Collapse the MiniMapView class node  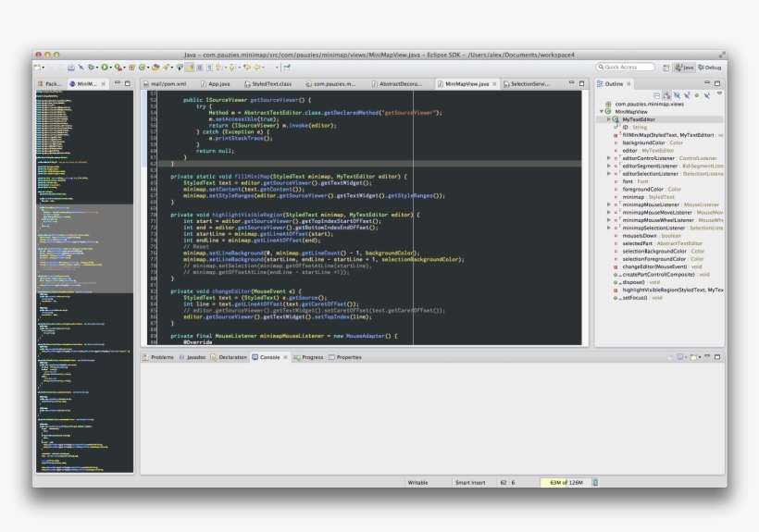click(602, 112)
